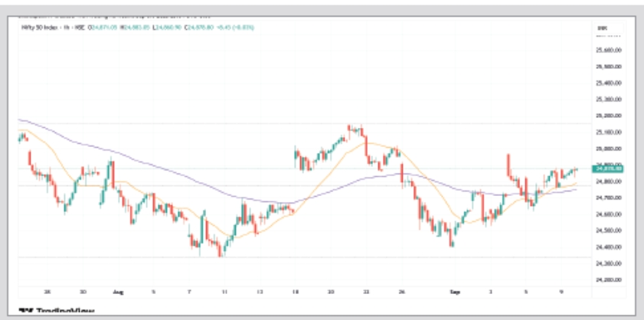Click the green current price label
The width and height of the screenshot is (644, 320).
point(610,168)
